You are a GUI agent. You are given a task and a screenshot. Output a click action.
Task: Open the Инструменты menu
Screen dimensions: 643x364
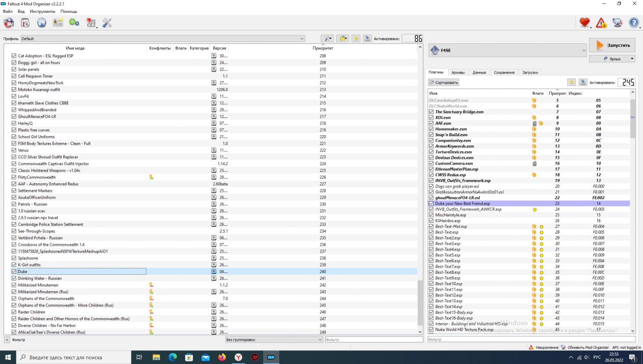42,11
